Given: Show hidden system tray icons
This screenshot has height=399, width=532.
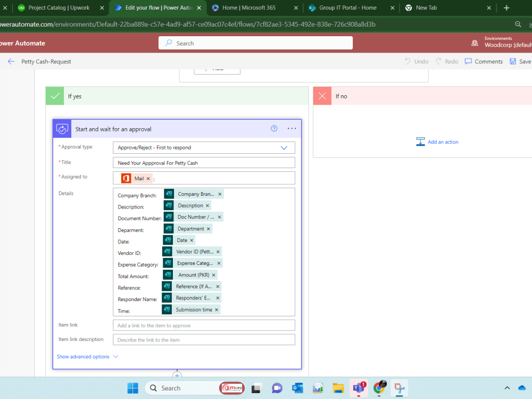Looking at the screenshot, I should click(x=507, y=388).
